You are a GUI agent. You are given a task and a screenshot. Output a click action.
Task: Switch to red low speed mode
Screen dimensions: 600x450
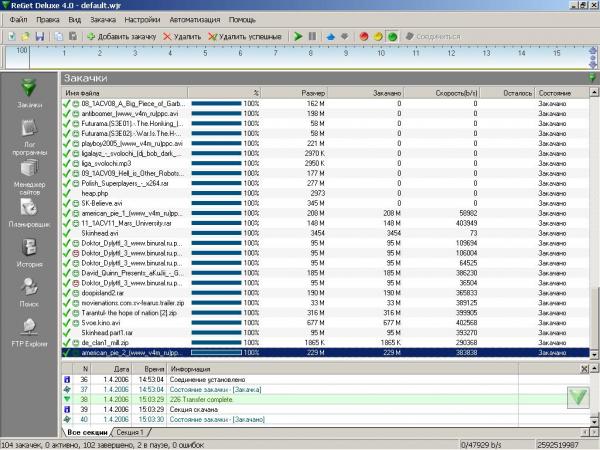364,36
